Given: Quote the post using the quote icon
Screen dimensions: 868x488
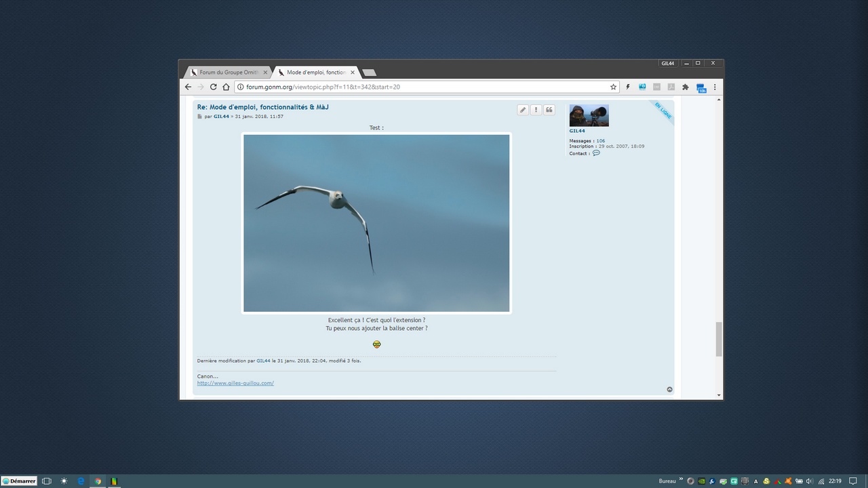Looking at the screenshot, I should click(549, 110).
